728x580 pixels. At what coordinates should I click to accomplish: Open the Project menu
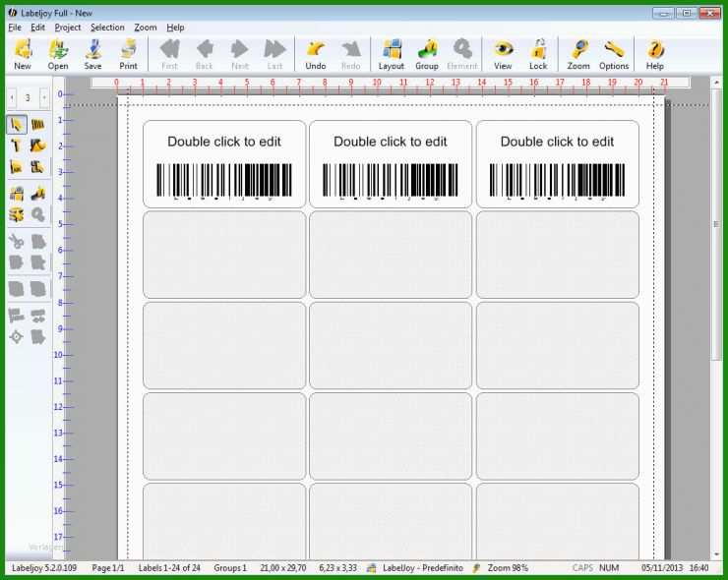tap(68, 28)
